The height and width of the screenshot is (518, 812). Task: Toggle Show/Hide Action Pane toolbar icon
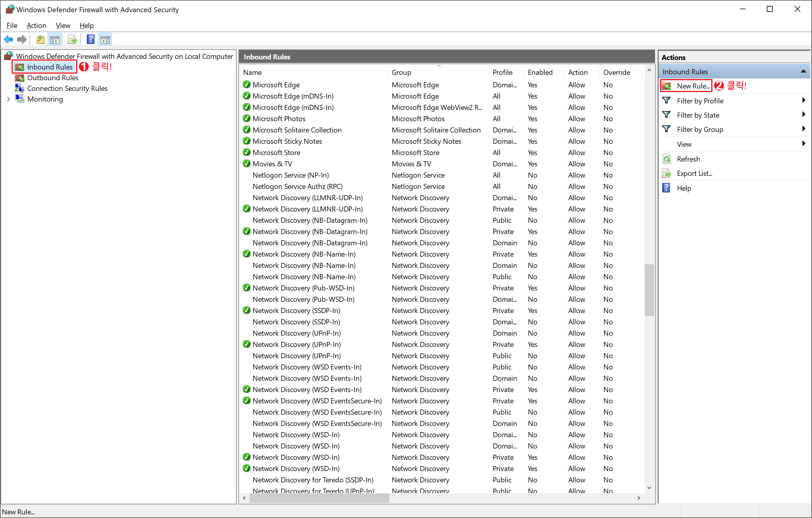point(105,40)
